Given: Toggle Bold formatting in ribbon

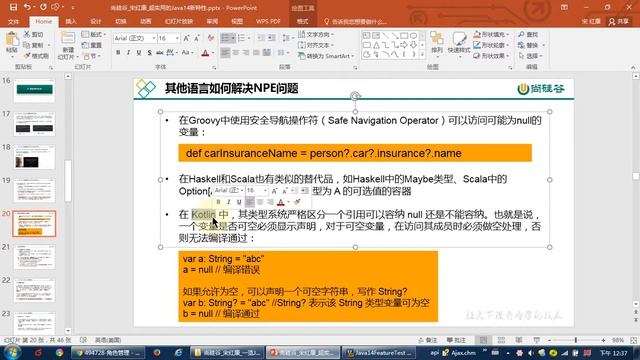Looking at the screenshot, I should click(118, 53).
